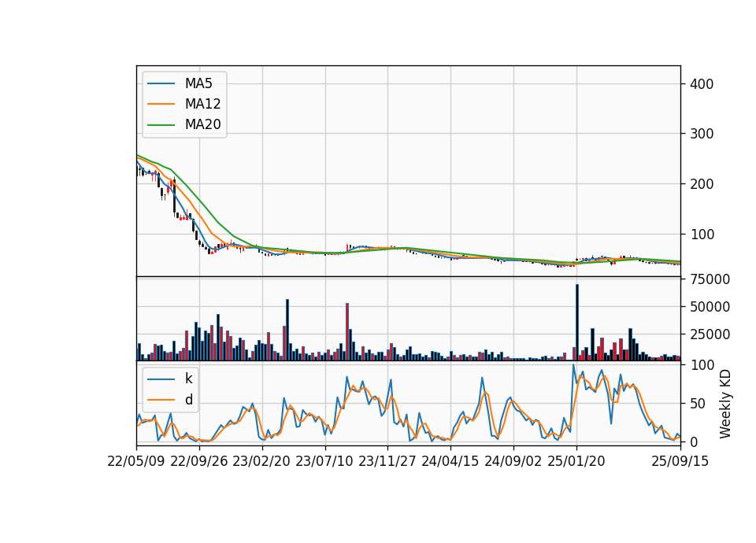Click the green MA20 legend line swatch
The image size is (756, 543).
161,124
